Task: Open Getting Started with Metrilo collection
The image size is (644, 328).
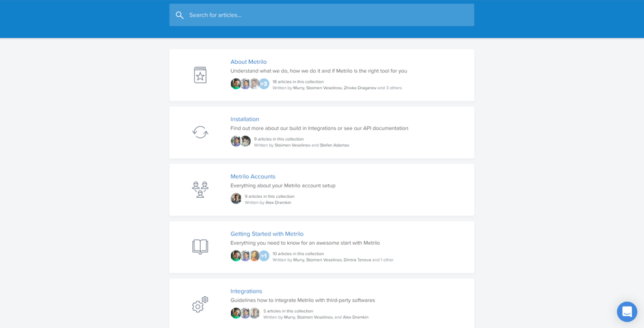Action: click(x=266, y=234)
